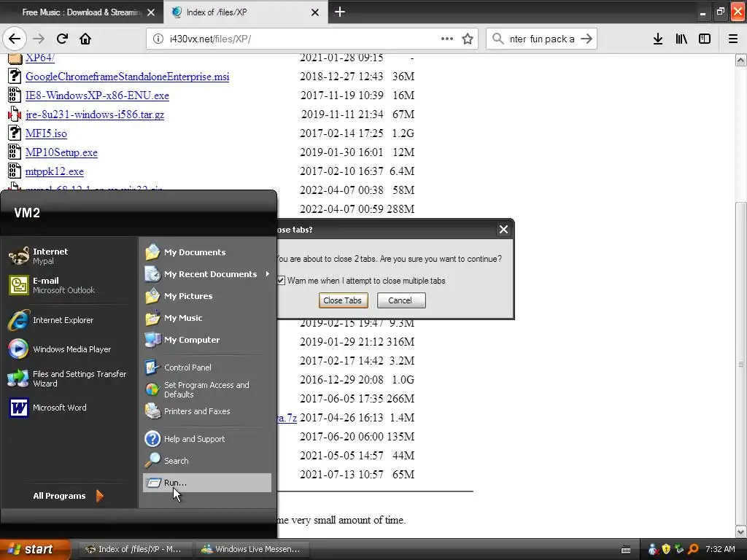Expand All Programs
747x560 pixels.
point(68,496)
